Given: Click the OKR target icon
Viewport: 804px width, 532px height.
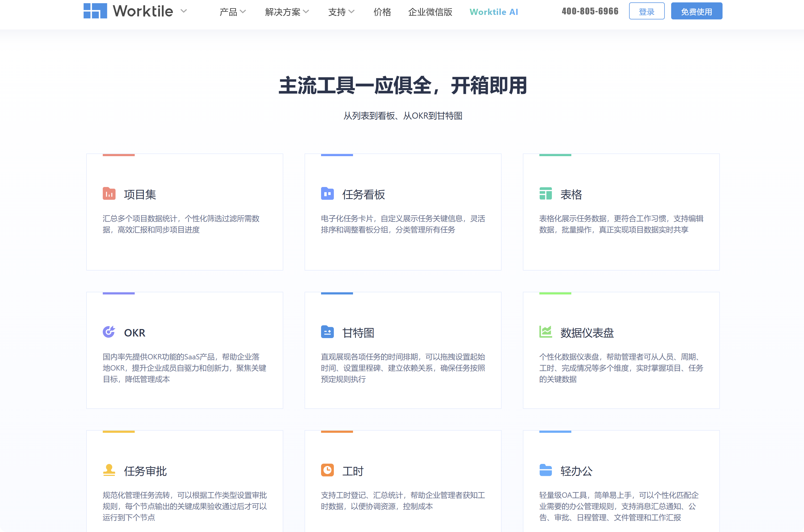Looking at the screenshot, I should [109, 332].
